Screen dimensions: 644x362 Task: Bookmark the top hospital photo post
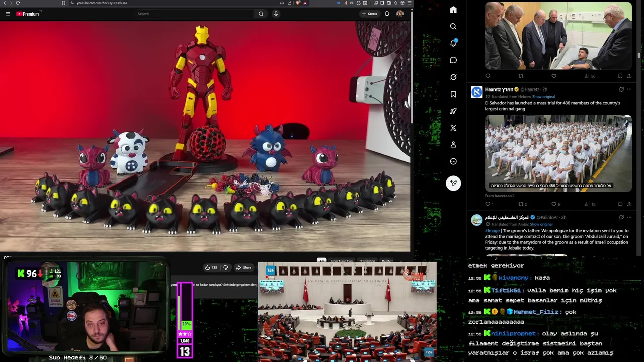pyautogui.click(x=620, y=76)
